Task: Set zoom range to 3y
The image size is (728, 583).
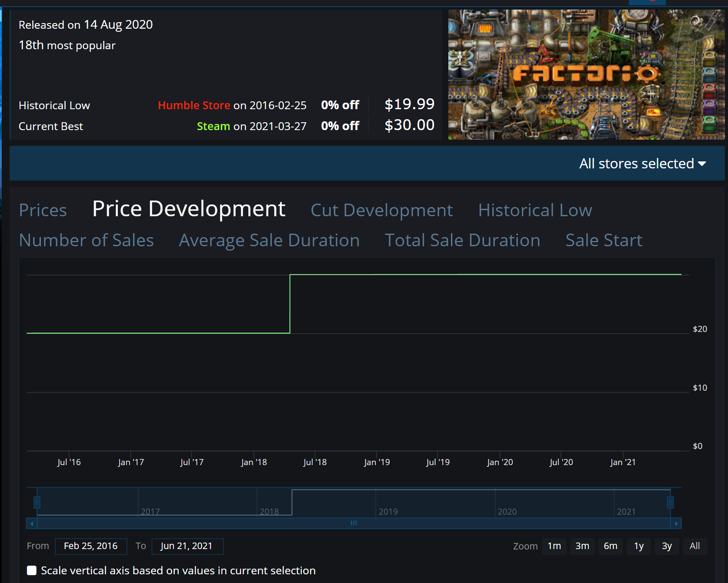Action: (667, 546)
